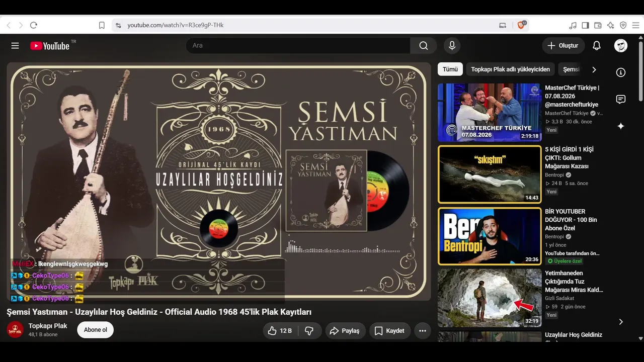
Task: Click the sparkle icon on right edge
Action: [x=621, y=126]
